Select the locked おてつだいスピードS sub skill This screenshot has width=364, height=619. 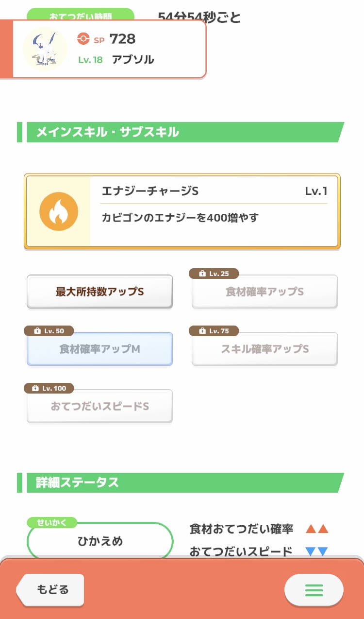(99, 406)
